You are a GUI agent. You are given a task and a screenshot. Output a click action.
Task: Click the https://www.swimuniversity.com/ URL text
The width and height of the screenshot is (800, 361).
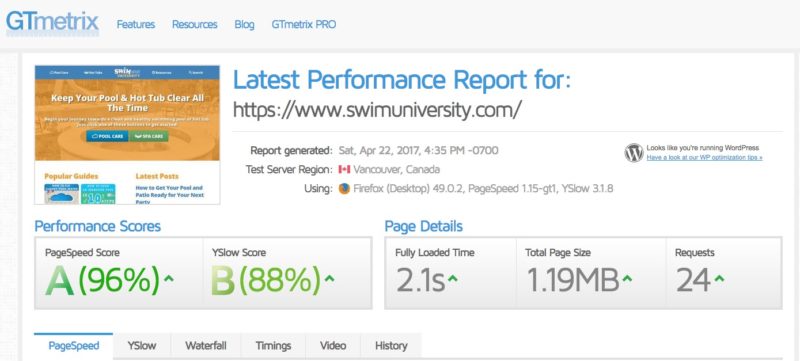coord(377,109)
